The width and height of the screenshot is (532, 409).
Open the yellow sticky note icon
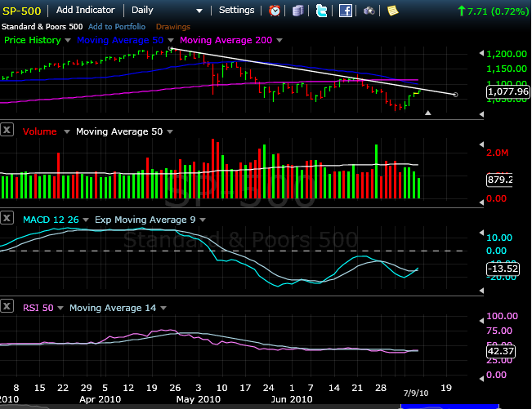[393, 11]
